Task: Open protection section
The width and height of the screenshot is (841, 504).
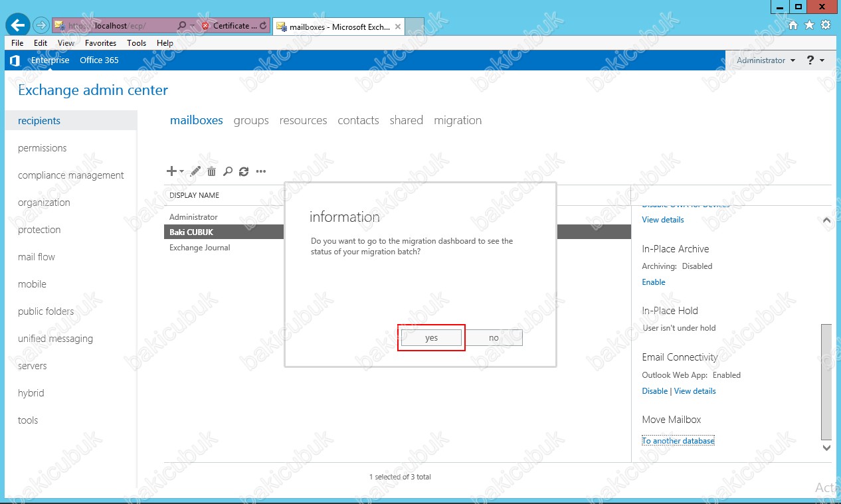Action: [x=39, y=230]
